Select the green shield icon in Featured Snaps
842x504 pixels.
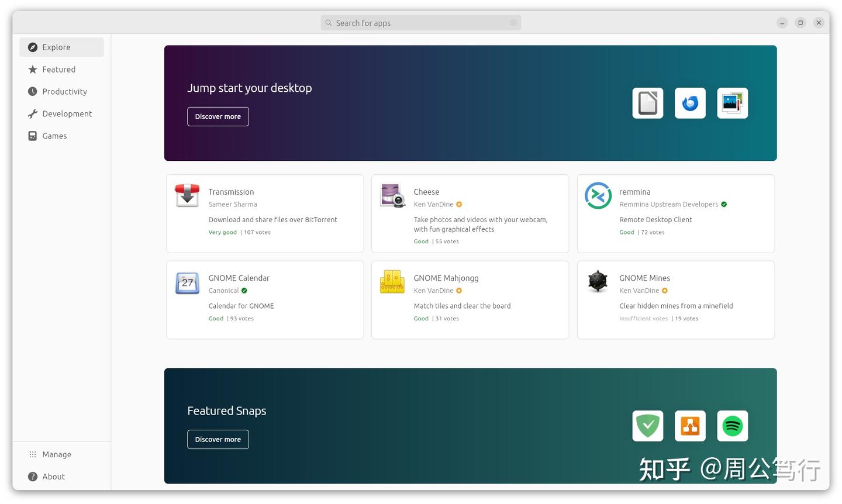coord(647,426)
